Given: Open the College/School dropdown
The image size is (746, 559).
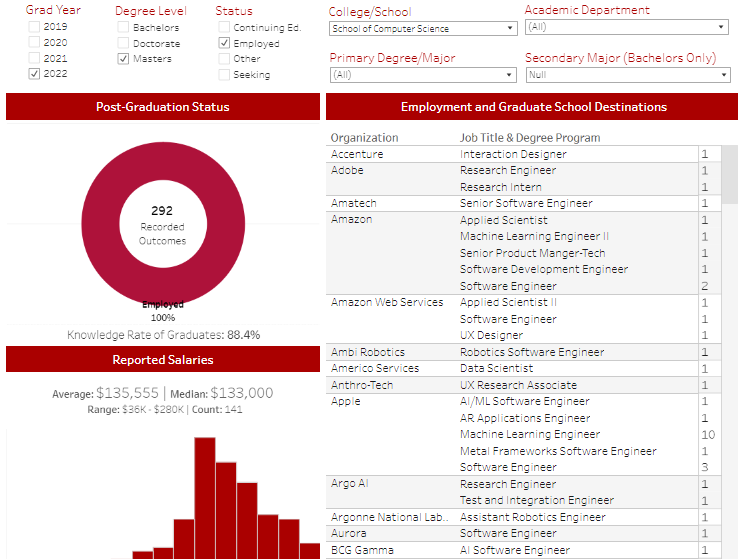Looking at the screenshot, I should click(423, 29).
